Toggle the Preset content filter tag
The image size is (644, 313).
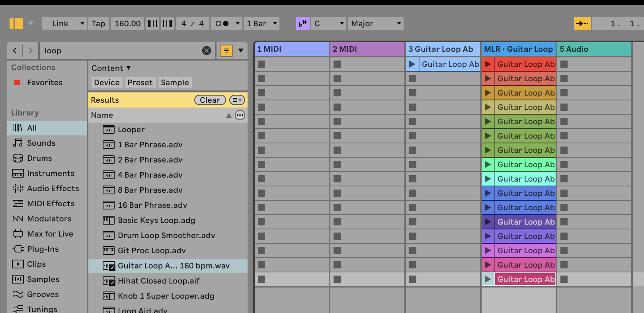[140, 82]
